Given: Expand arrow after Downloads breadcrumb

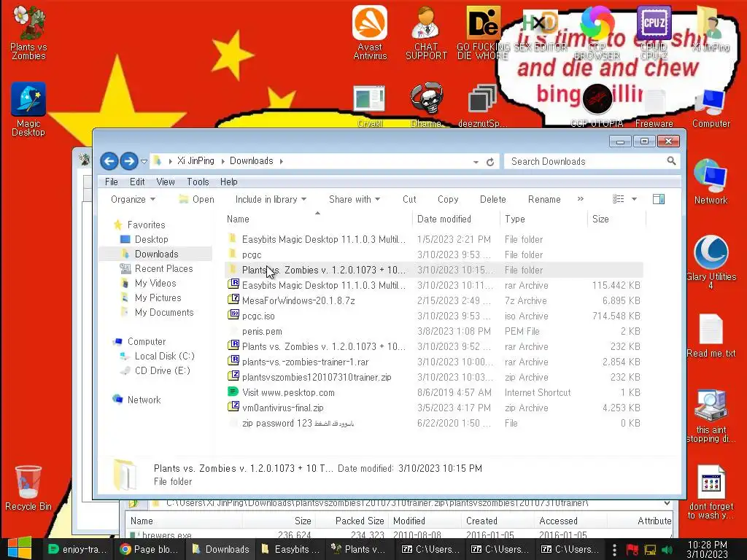Looking at the screenshot, I should [282, 161].
